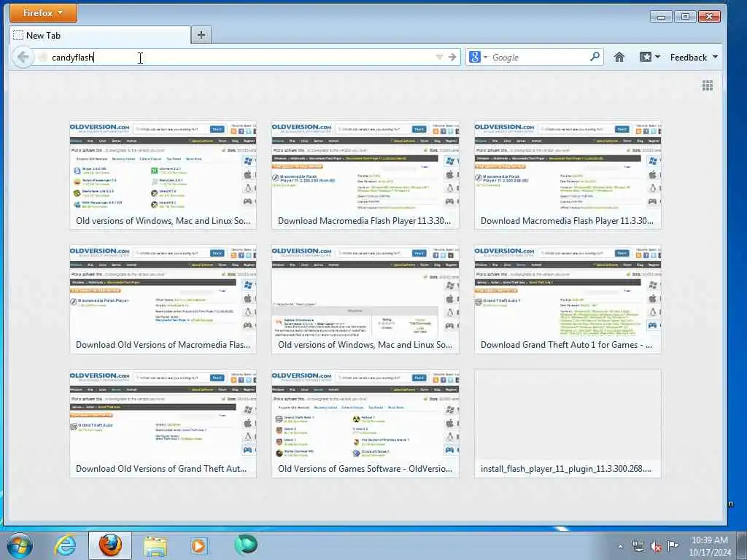The image size is (747, 560).
Task: Open Old Versions of Games Software thumbnail
Action: [365, 424]
